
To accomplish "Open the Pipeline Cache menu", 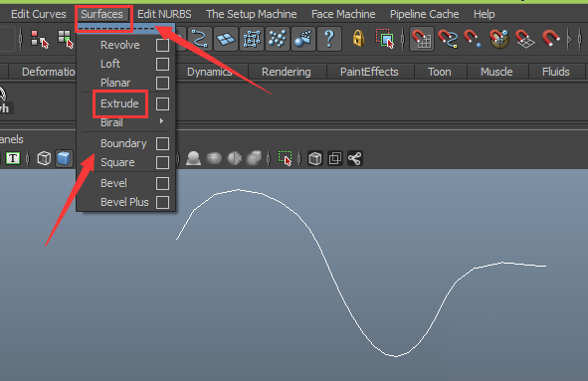I will pyautogui.click(x=424, y=14).
